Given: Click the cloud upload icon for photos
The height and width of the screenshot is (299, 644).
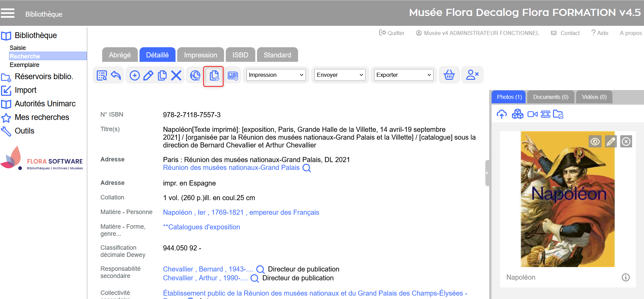Looking at the screenshot, I should pyautogui.click(x=501, y=114).
